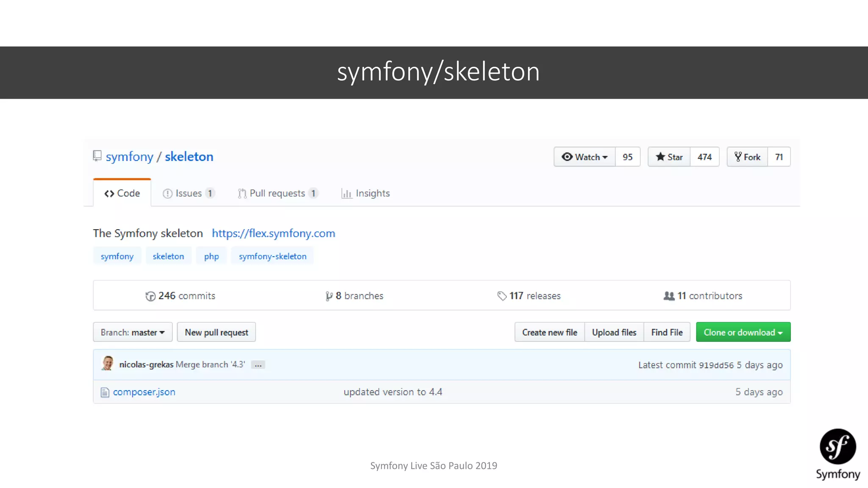Click the commits history clock icon
Viewport: 868px width, 488px height.
150,296
